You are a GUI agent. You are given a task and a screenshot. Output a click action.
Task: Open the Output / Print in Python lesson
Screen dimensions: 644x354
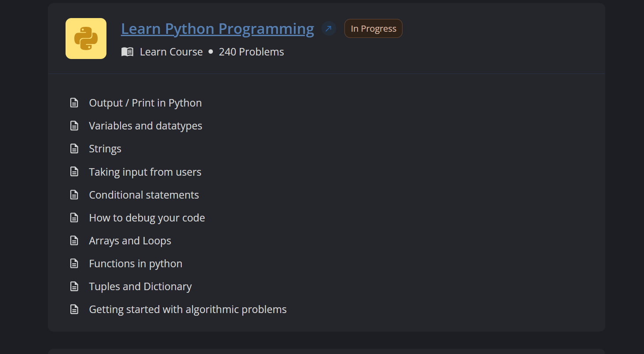(x=145, y=103)
